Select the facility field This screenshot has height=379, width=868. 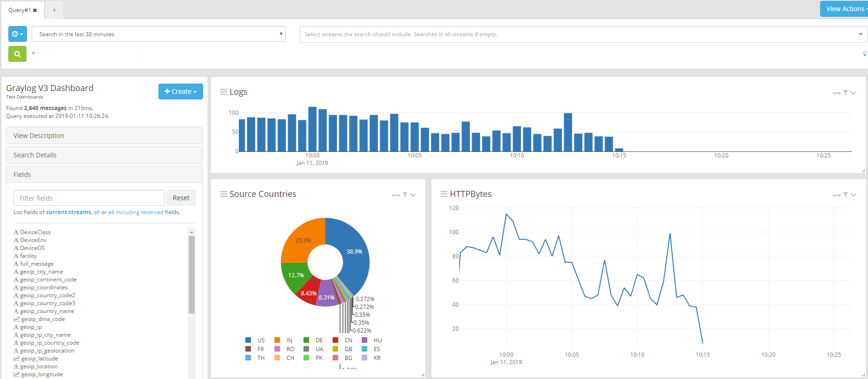(28, 256)
